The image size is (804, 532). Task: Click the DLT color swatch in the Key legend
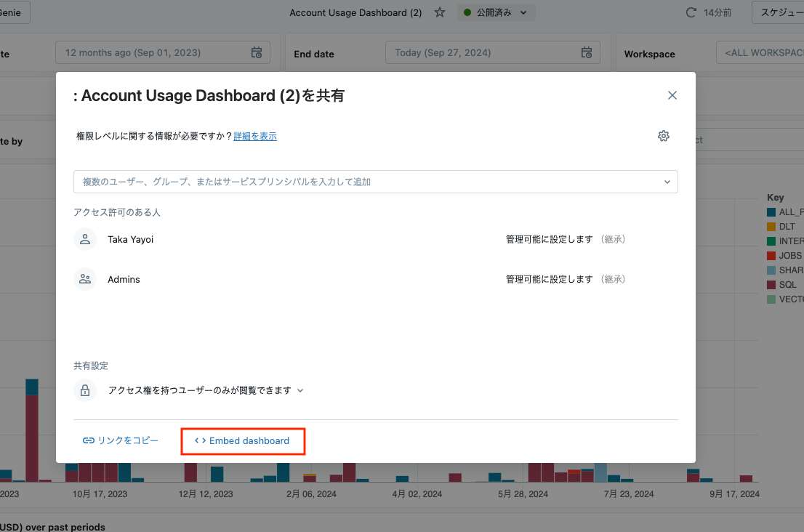click(x=773, y=226)
